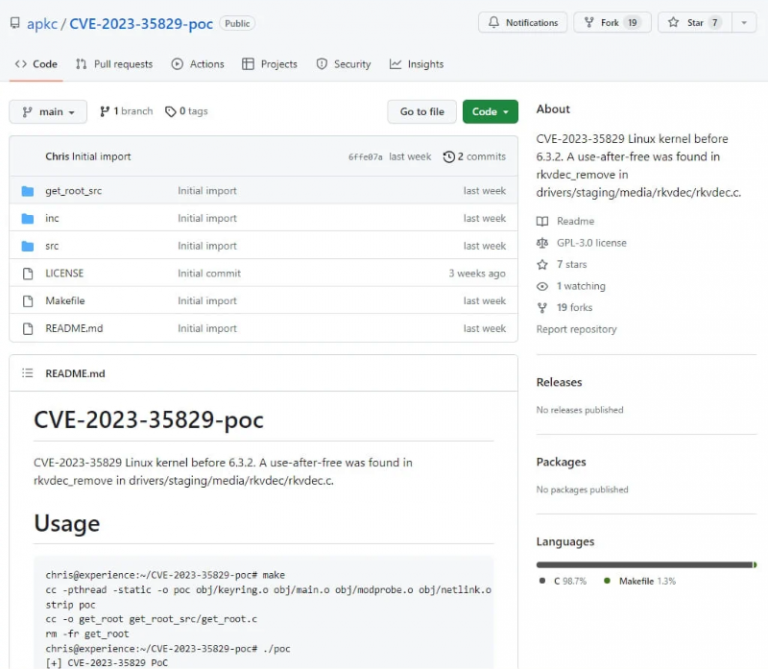Open the main branch selector dropdown
Screen dimensions: 768x669
coord(48,112)
